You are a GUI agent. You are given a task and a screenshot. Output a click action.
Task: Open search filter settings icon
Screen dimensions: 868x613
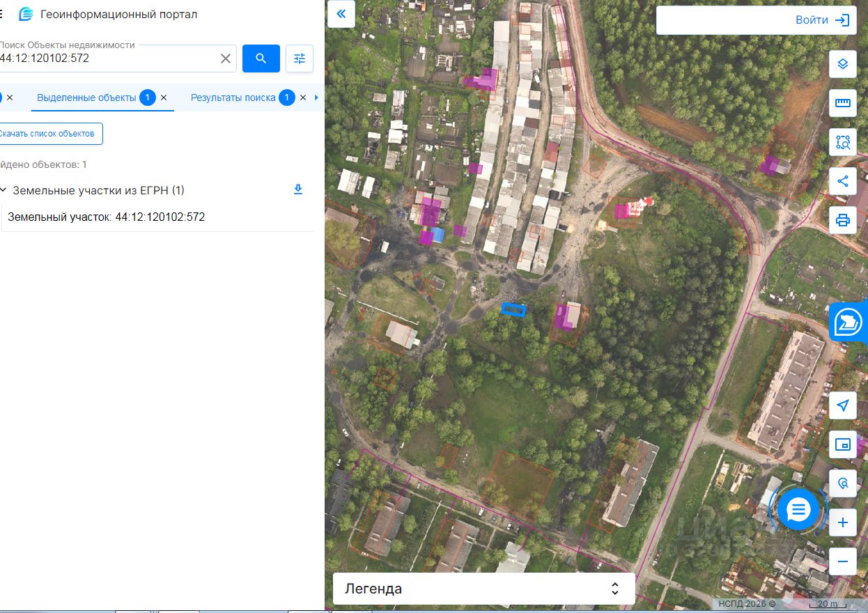pyautogui.click(x=300, y=59)
